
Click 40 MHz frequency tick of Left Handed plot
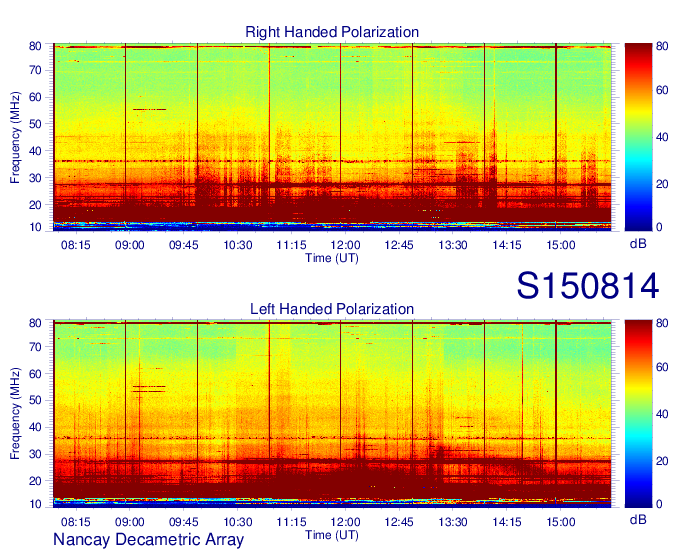[35, 427]
